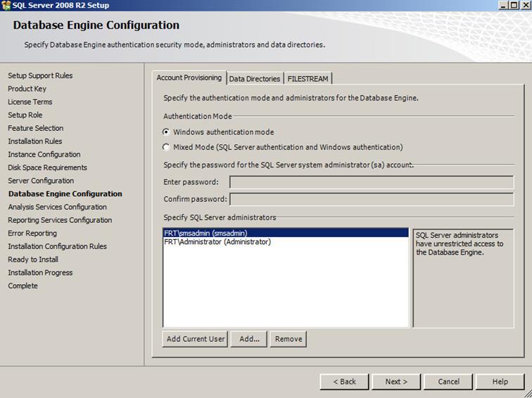Open the Data Directories tab
Viewport: 532px width, 398px height.
[x=255, y=79]
